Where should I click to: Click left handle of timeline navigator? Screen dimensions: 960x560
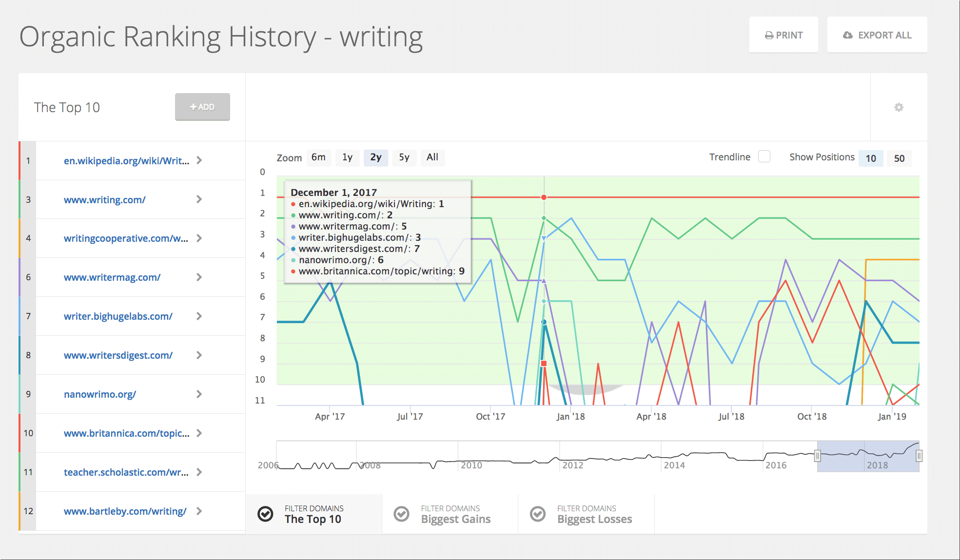pyautogui.click(x=818, y=456)
